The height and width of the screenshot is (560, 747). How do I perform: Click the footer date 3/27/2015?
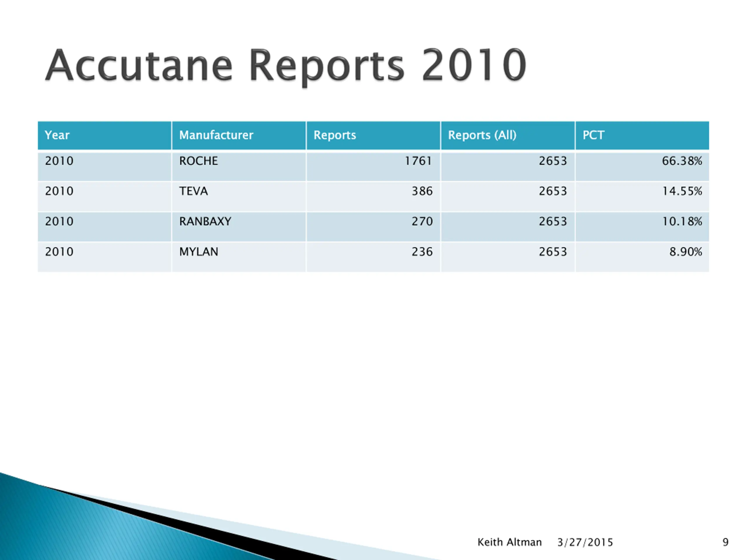585,542
